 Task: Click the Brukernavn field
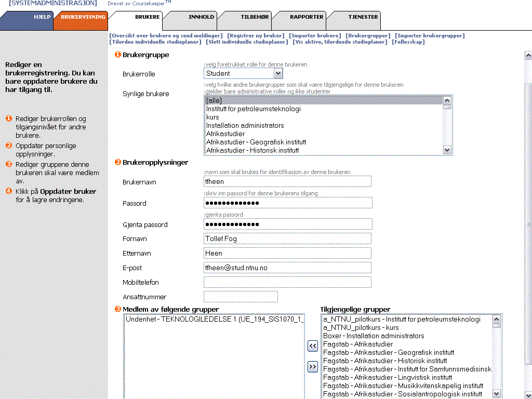287,181
